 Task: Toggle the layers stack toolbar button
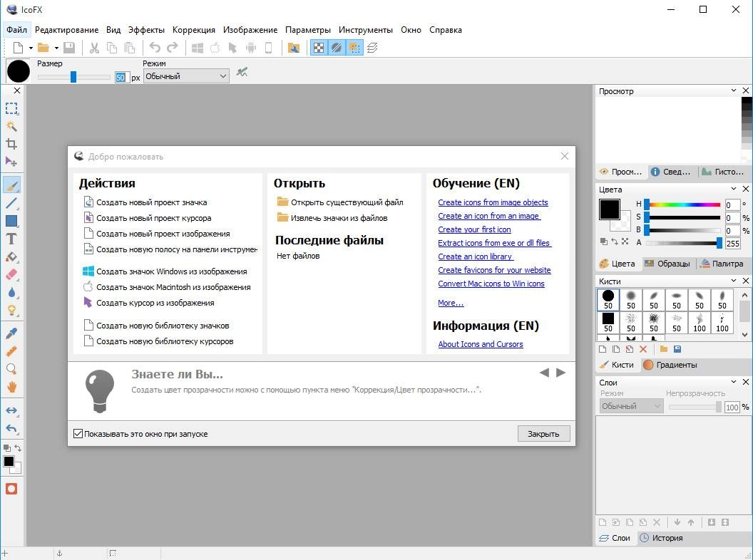point(372,48)
